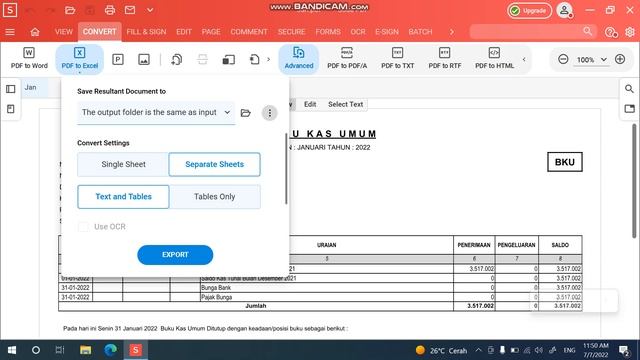Open search panel magnifier icon
640x360 pixels.
629,89
